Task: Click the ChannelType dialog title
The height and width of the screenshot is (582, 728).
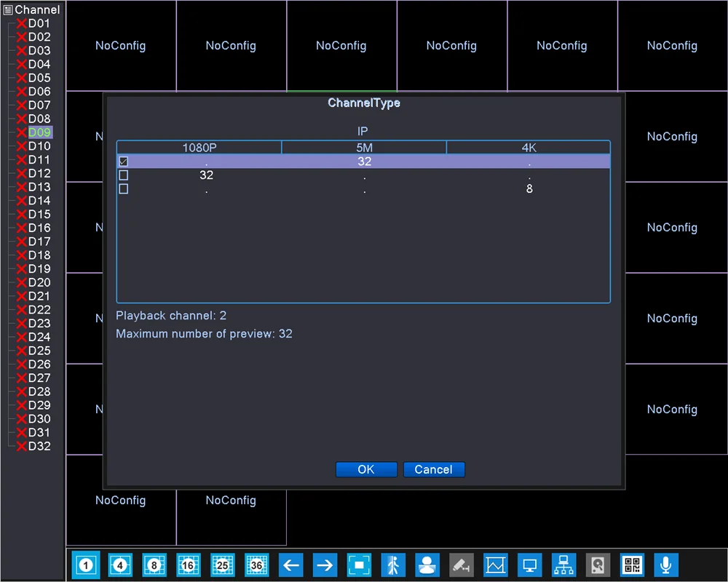Action: [x=364, y=103]
